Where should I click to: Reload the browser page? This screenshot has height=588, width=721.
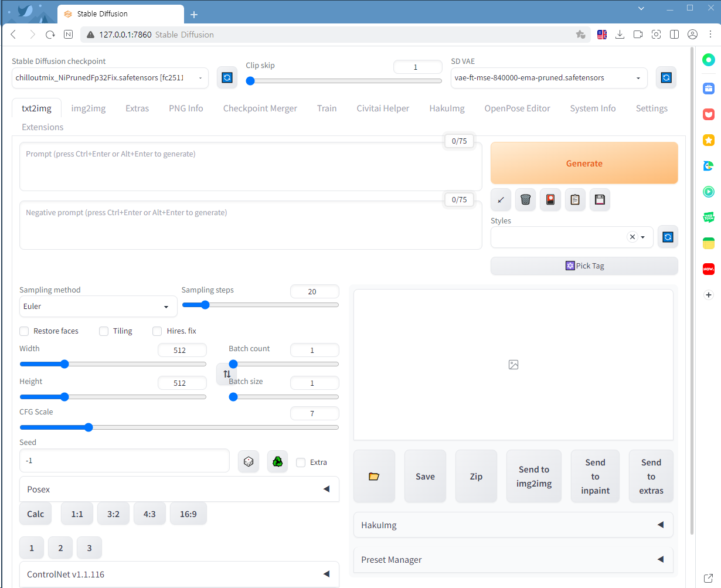point(50,35)
